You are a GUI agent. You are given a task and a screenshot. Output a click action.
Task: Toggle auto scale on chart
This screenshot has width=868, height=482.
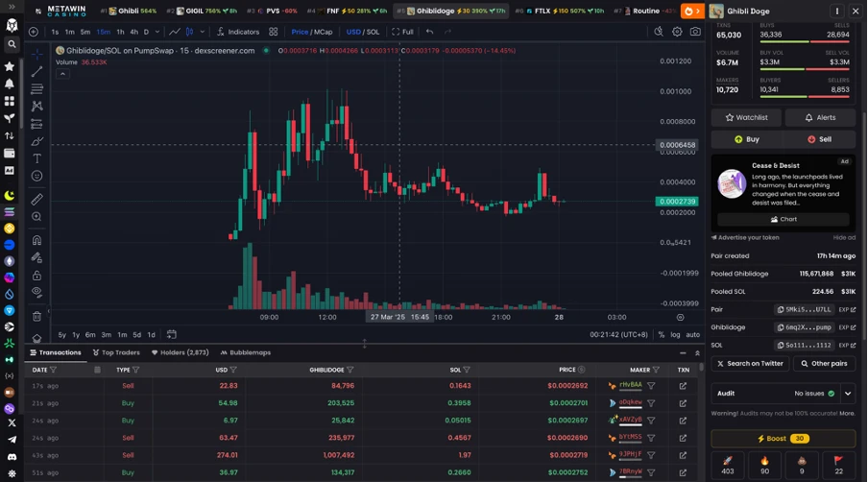(x=692, y=334)
